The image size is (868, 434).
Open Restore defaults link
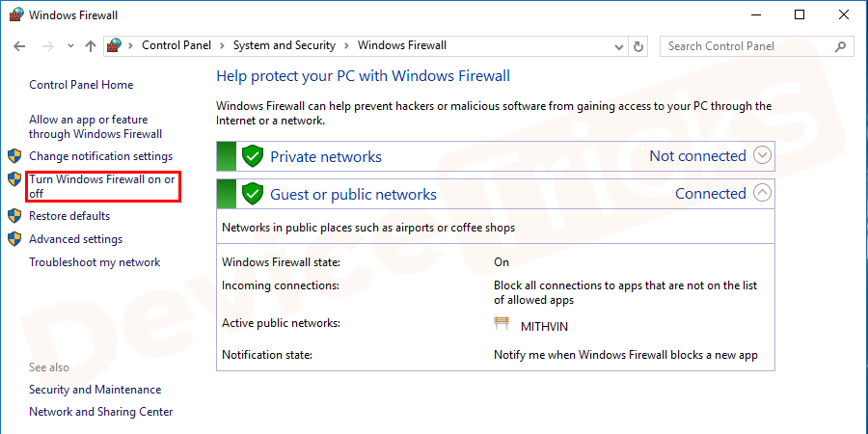click(69, 216)
